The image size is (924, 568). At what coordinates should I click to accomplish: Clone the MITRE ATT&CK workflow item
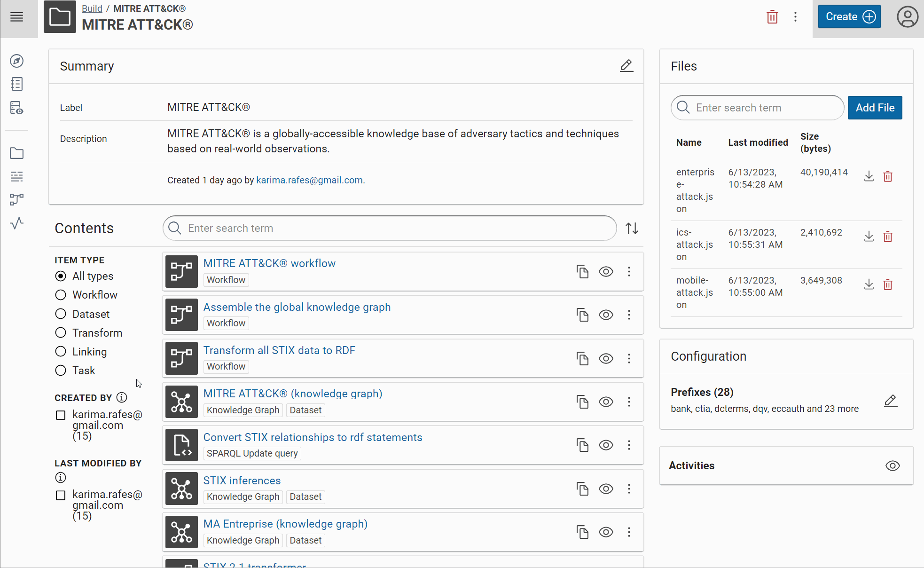[582, 272]
